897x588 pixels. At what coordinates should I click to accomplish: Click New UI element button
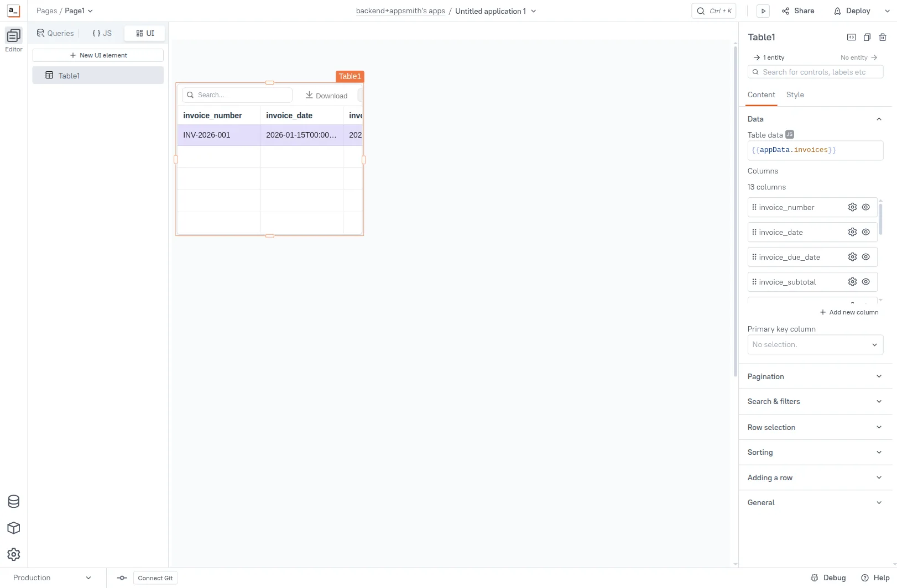[x=98, y=55]
